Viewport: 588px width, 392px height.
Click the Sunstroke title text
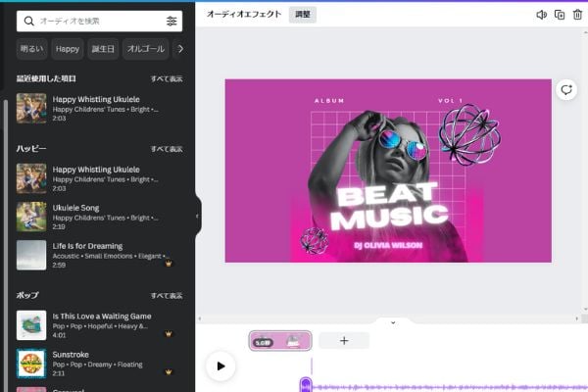[x=71, y=355]
